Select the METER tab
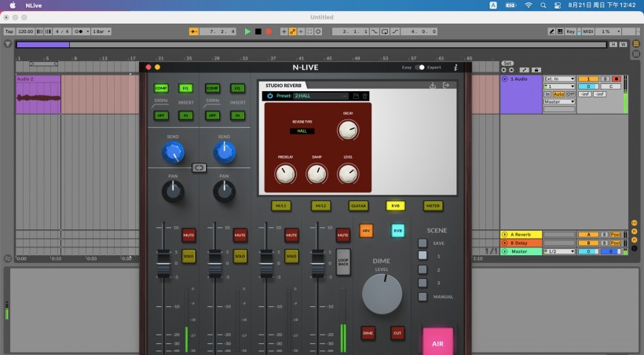This screenshot has width=644, height=355. point(433,206)
